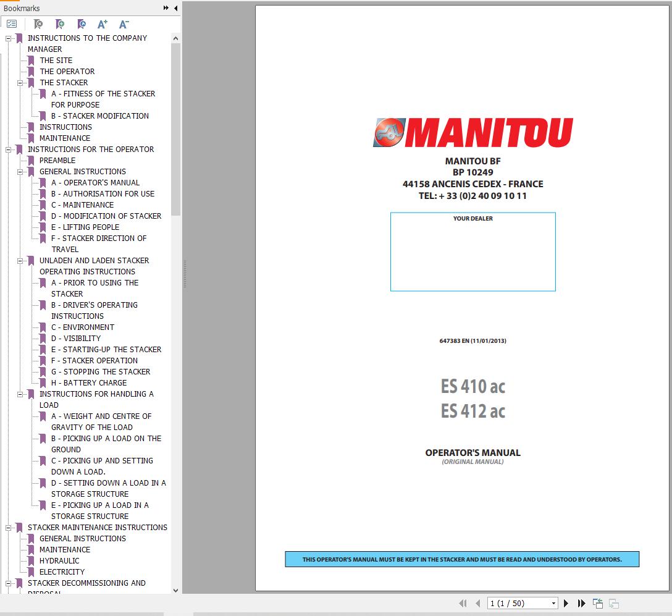Collapse INSTRUCTIONS FOR THE OPERATOR node
This screenshot has height=616, width=672.
(x=8, y=150)
